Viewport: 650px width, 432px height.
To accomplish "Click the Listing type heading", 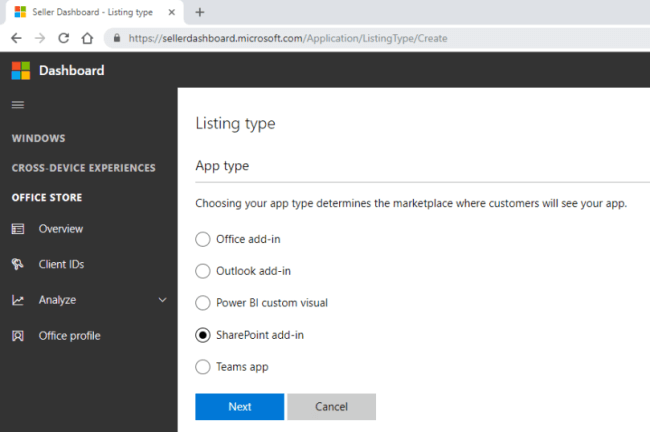I will point(235,124).
